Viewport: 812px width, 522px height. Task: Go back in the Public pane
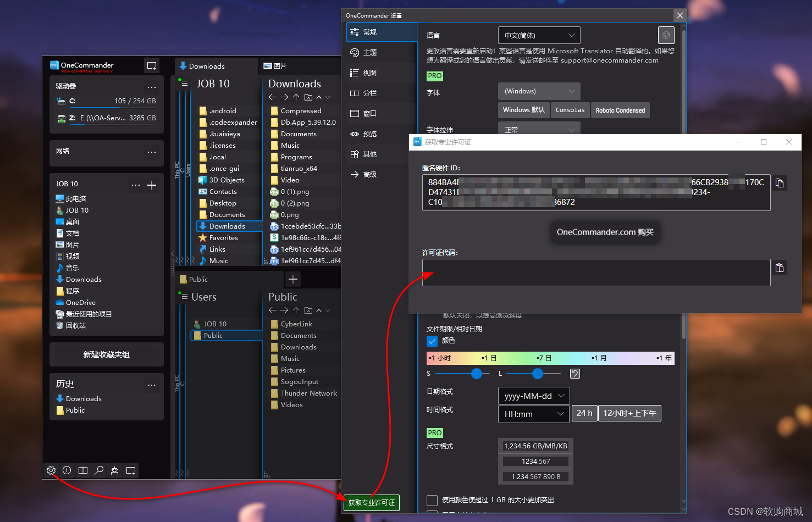[273, 310]
